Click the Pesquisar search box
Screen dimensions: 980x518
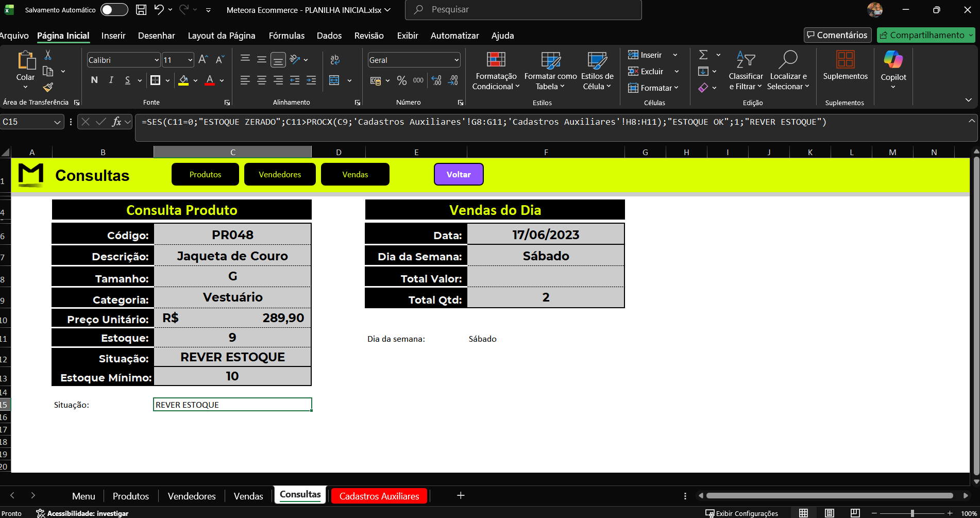(x=523, y=10)
